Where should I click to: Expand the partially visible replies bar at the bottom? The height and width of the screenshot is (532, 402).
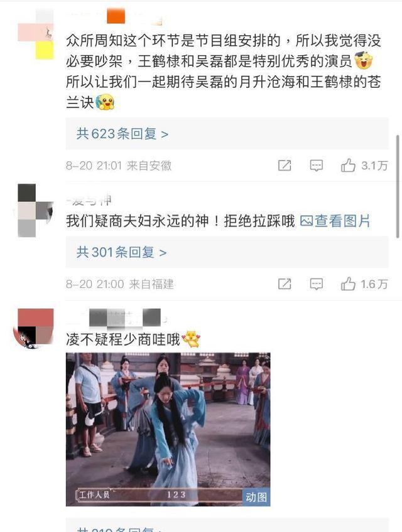pyautogui.click(x=227, y=526)
